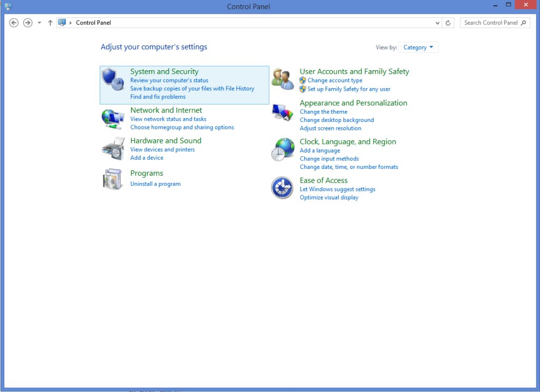The height and width of the screenshot is (392, 540).
Task: Click the Hardware and Sound printer icon
Action: coord(113,149)
